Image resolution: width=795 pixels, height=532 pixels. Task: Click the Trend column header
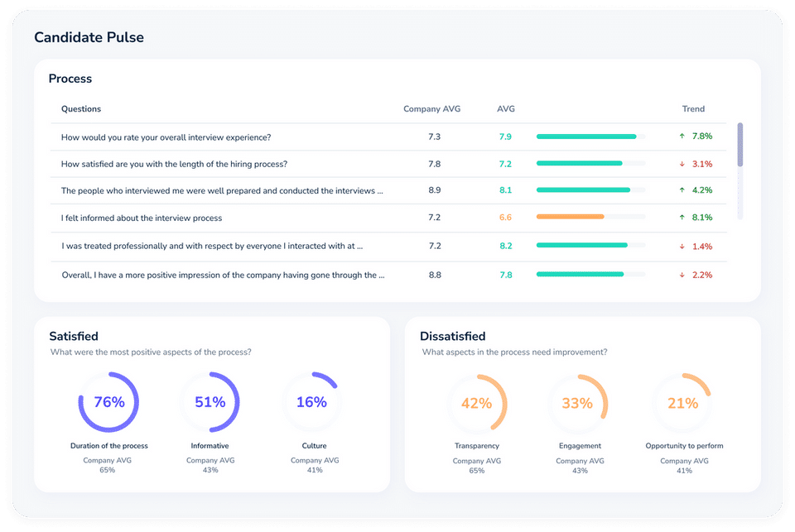pos(693,109)
